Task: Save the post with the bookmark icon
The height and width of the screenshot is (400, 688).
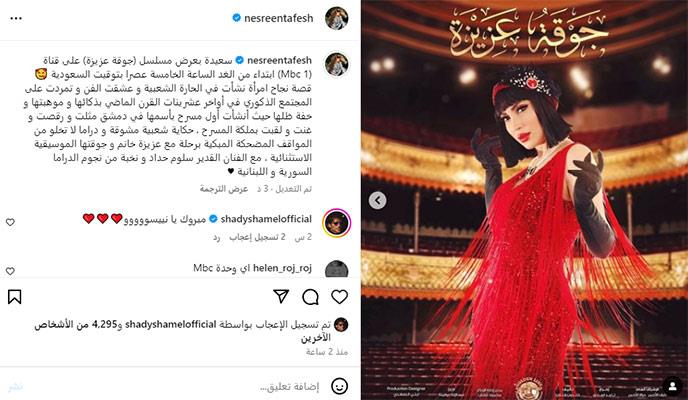Action: point(14,297)
